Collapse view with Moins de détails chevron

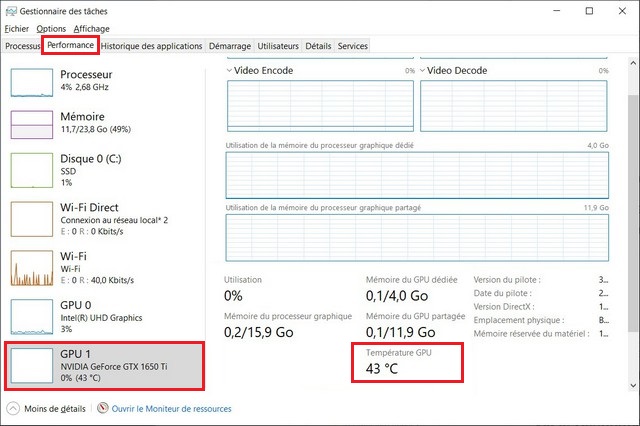(13, 409)
